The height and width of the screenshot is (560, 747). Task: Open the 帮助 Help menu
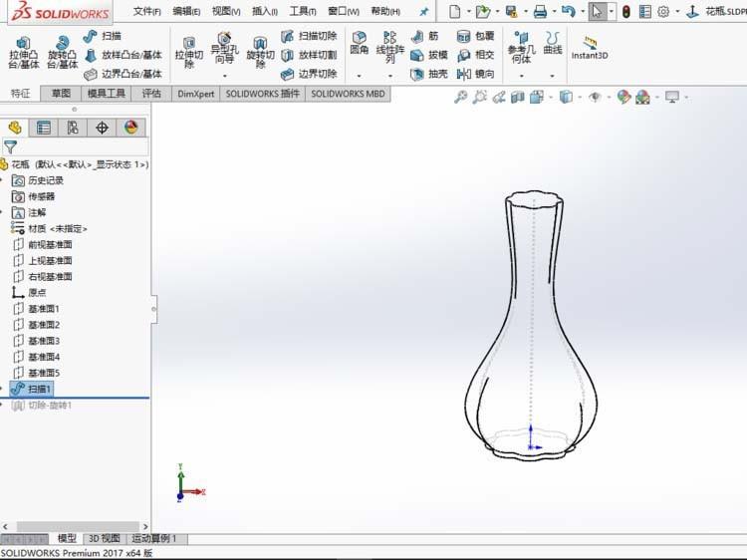tap(385, 11)
